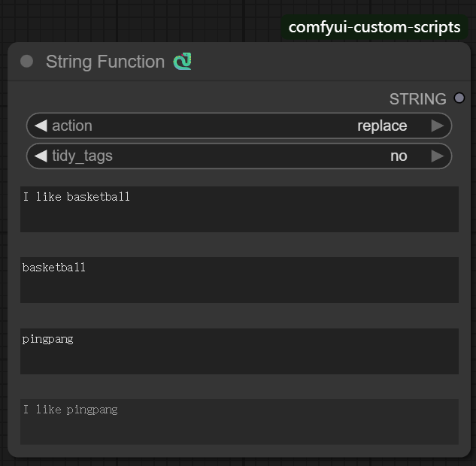Screen dimensions: 476x466
Task: Click the node collapse dot beside String Function
Action: tap(27, 62)
